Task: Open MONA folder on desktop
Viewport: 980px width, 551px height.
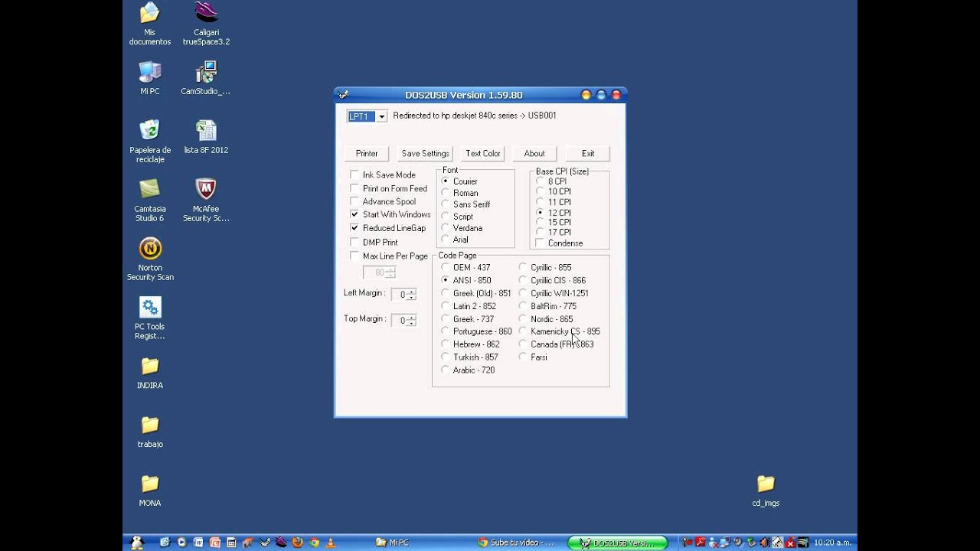Action: click(150, 491)
